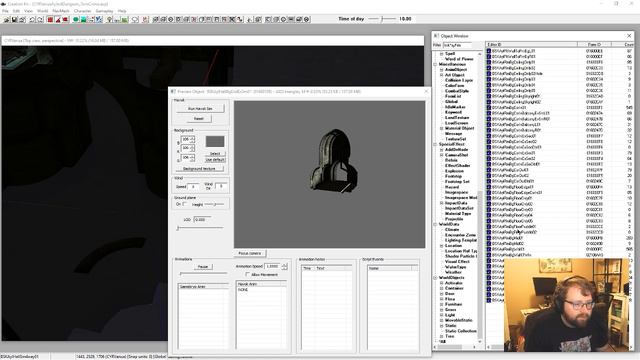Viewport: 640px width, 360px height.
Task: Expand the Material Object tree node
Action: [x=442, y=129]
